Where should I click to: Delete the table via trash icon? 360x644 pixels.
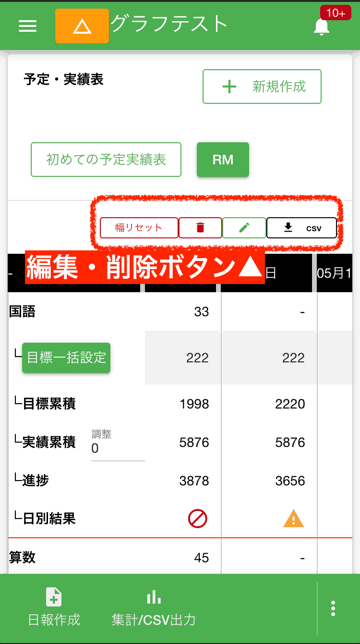pyautogui.click(x=200, y=228)
